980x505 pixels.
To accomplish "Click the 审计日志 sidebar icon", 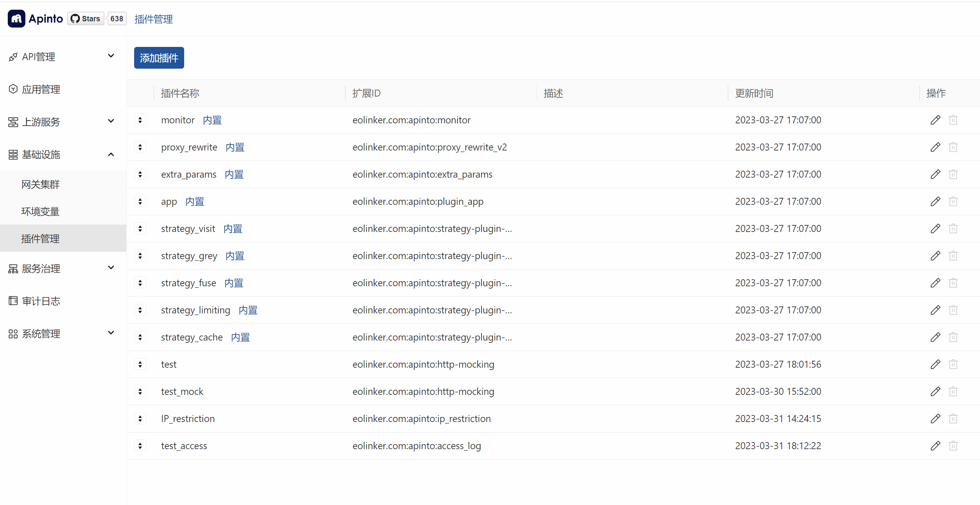I will [13, 301].
